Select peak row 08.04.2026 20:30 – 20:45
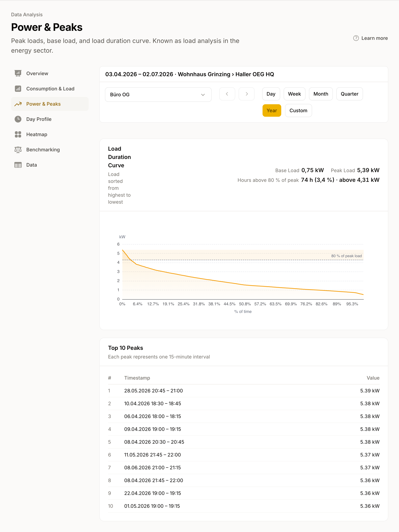The image size is (399, 532). (244, 442)
